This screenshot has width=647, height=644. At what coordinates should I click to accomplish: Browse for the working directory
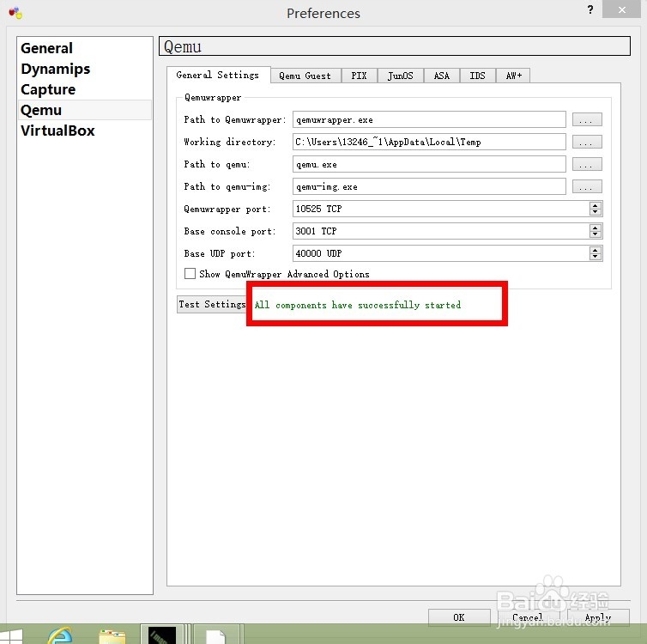(x=587, y=142)
